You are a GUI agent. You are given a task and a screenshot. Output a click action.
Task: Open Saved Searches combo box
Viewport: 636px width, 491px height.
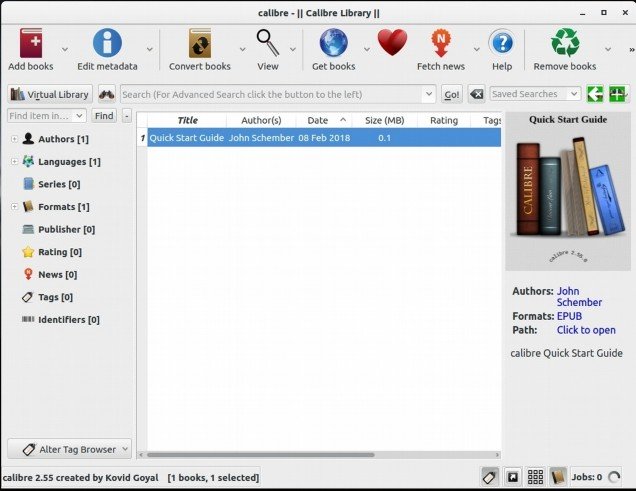pyautogui.click(x=535, y=94)
